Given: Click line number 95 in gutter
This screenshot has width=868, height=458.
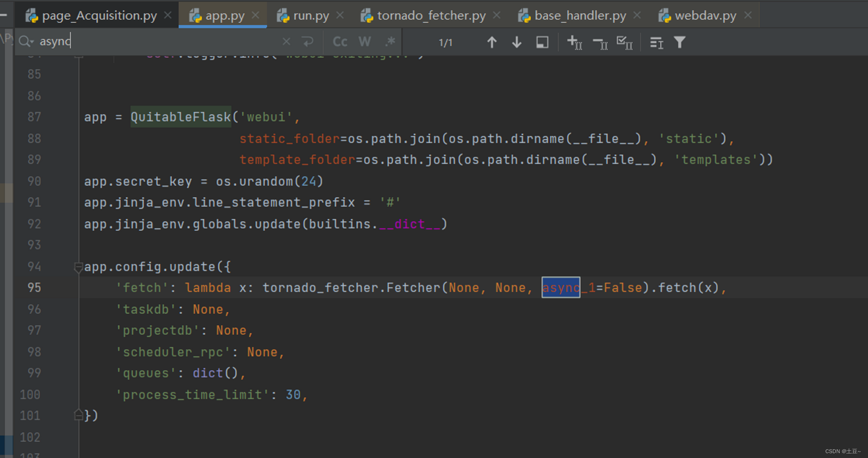Looking at the screenshot, I should click(x=34, y=287).
